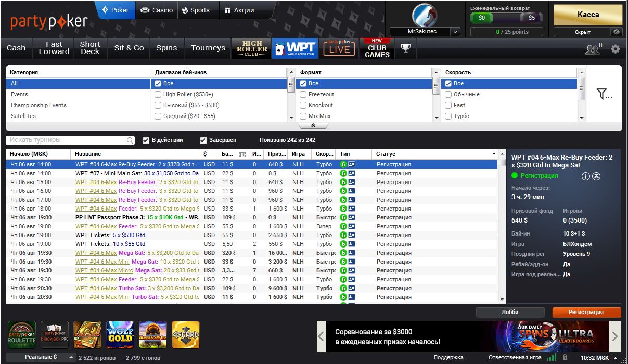
Task: Click the search magnifier icon
Action: [130, 140]
